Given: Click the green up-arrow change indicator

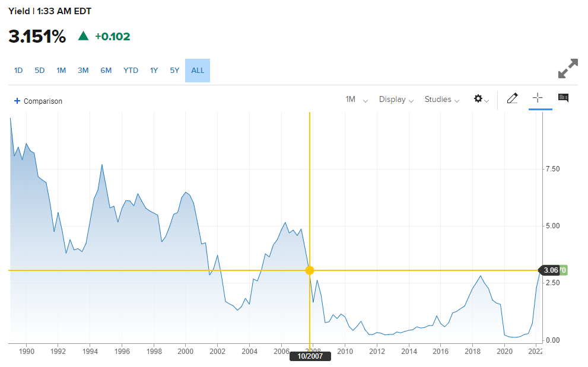Looking at the screenshot, I should click(82, 36).
